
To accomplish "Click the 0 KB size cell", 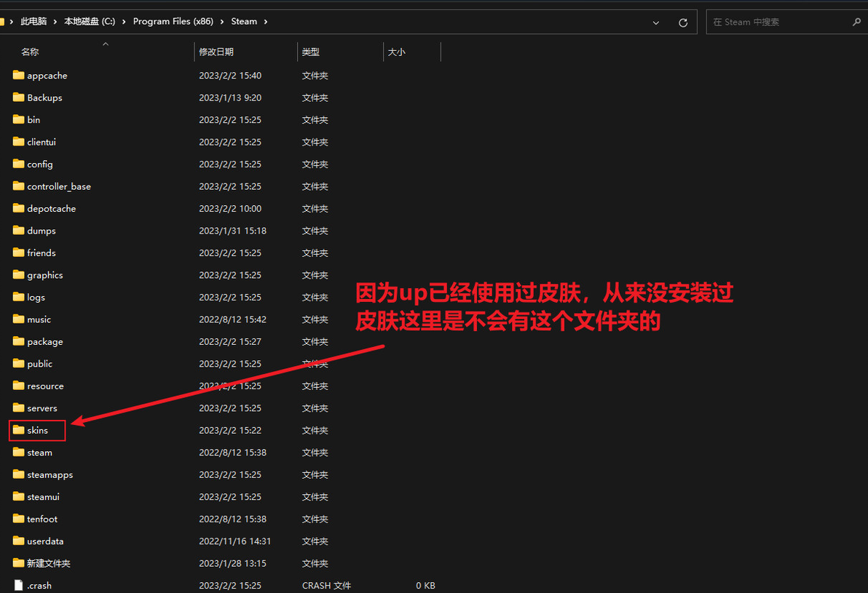I will point(426,585).
